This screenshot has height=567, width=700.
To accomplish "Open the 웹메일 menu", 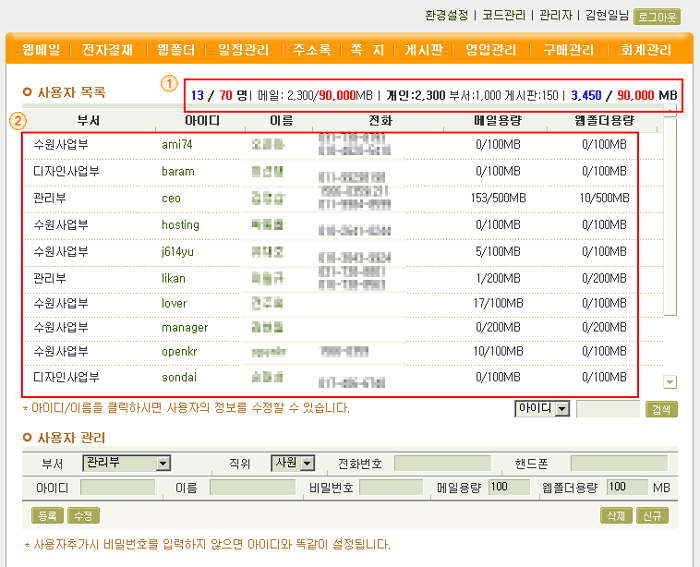I will click(x=41, y=49).
